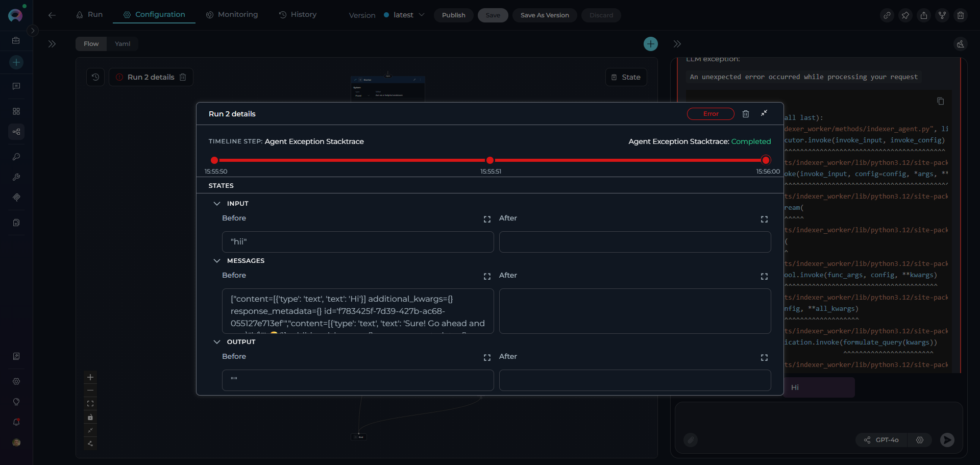Open the Monitoring tab
The width and height of the screenshot is (980, 465).
pos(232,15)
